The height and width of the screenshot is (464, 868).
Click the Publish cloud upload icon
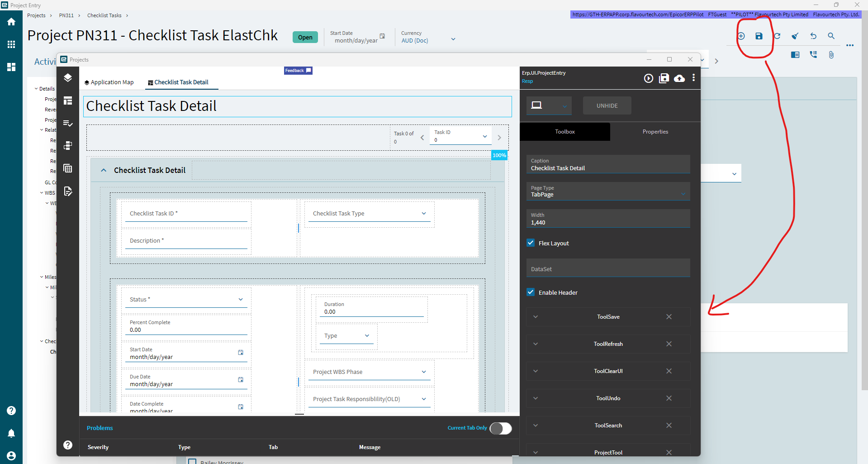pos(679,78)
